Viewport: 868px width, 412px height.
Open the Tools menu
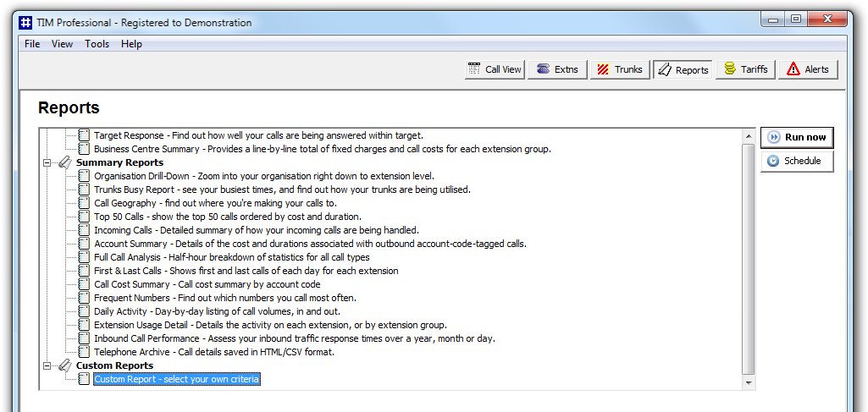97,44
